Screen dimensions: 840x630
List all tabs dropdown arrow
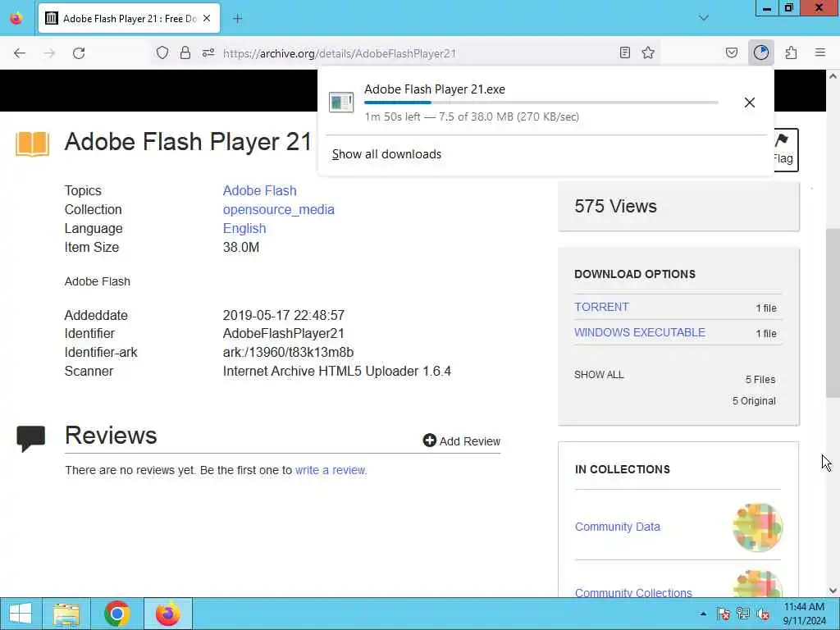[704, 18]
